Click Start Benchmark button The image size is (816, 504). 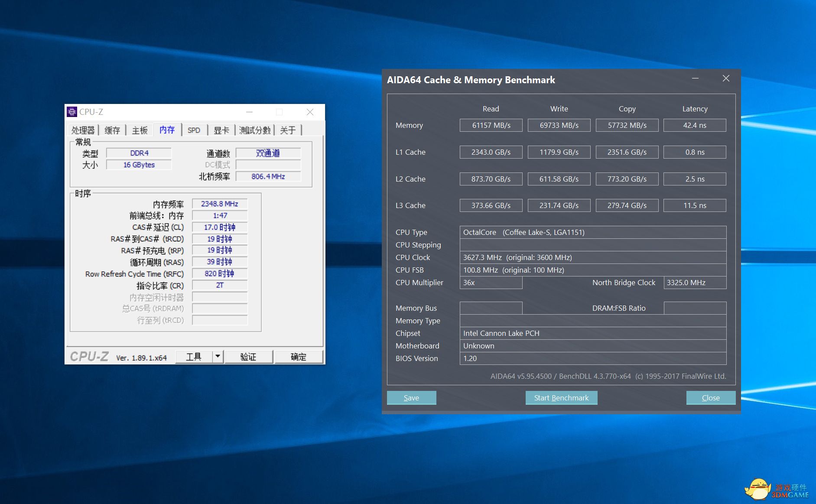point(561,398)
